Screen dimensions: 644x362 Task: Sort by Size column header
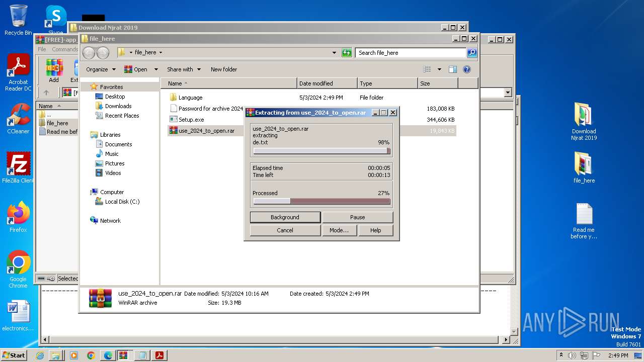tap(438, 83)
